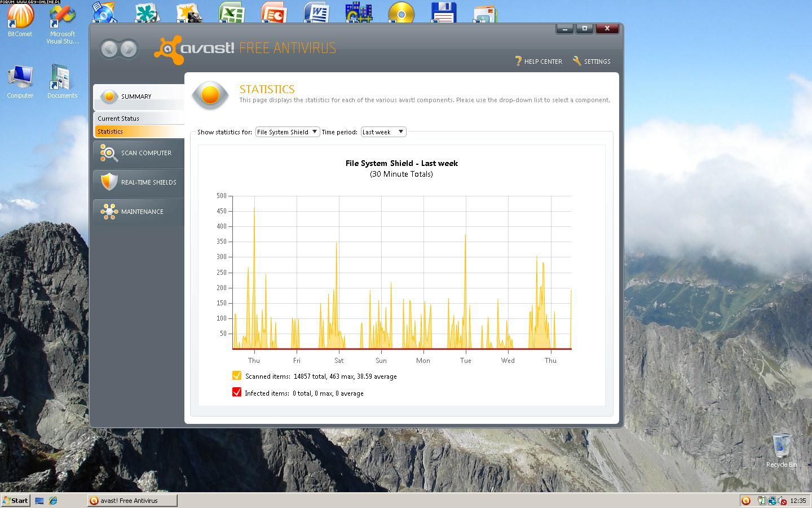Image resolution: width=812 pixels, height=508 pixels.
Task: Click the Infected items 0 total text
Action: tap(304, 393)
